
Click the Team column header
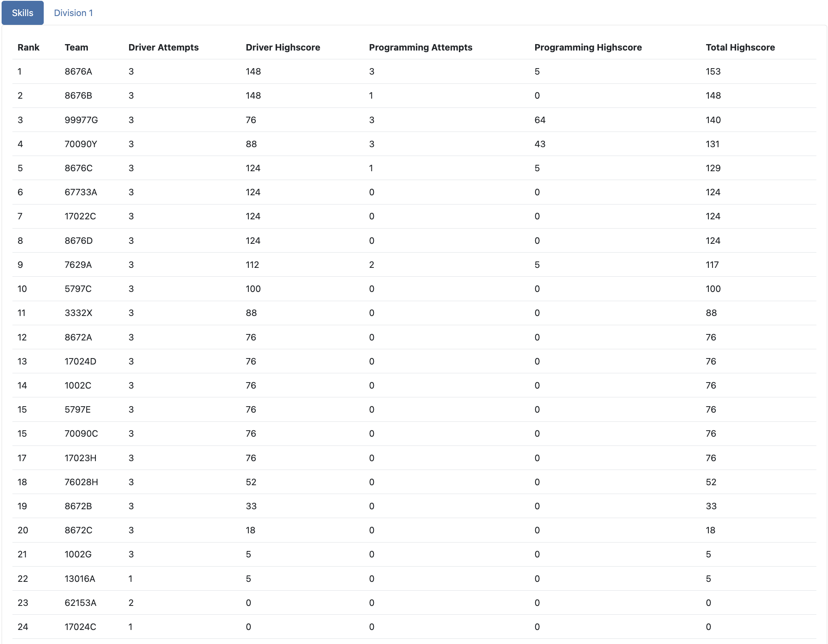coord(76,47)
